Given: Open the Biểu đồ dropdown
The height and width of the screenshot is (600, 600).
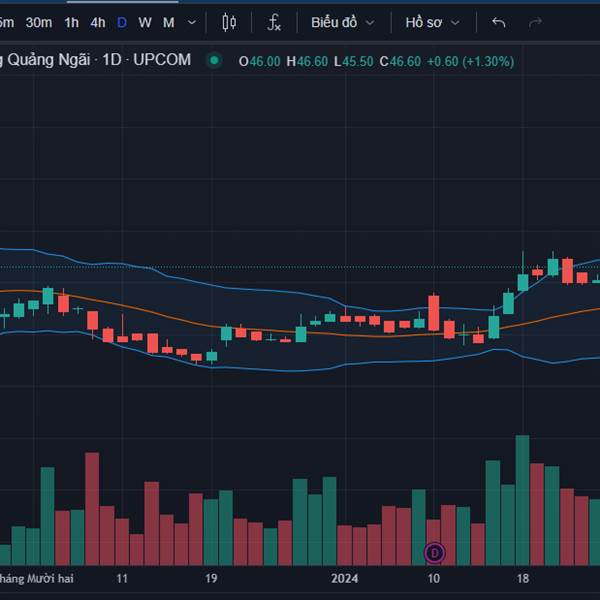Looking at the screenshot, I should [342, 23].
